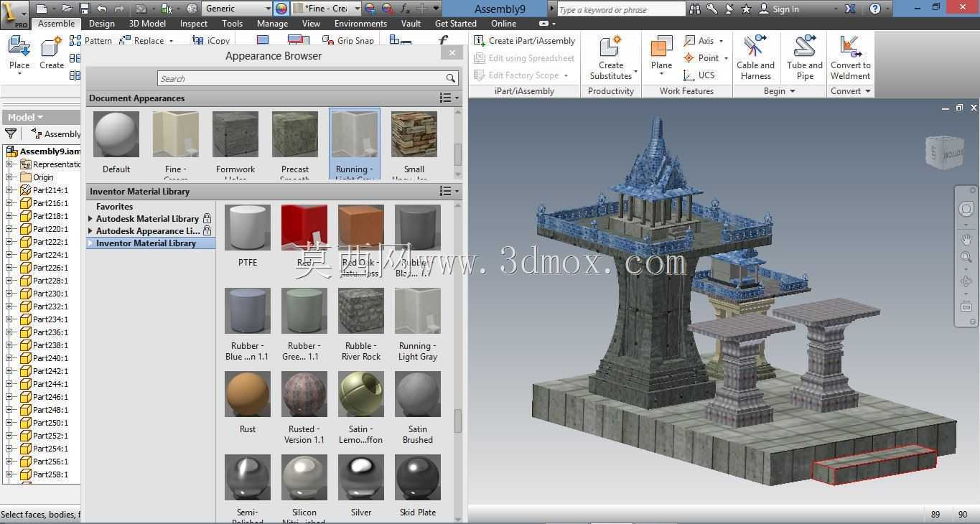Click the Plane work feature tool

click(661, 55)
